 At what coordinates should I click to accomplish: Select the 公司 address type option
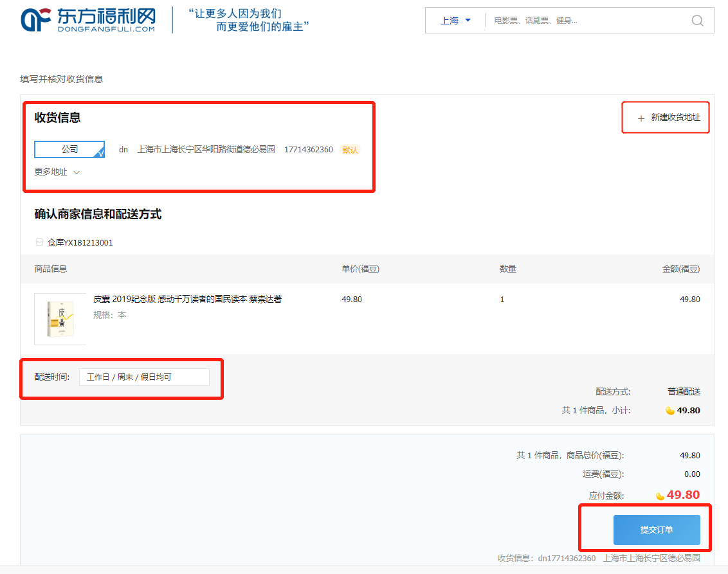[69, 149]
